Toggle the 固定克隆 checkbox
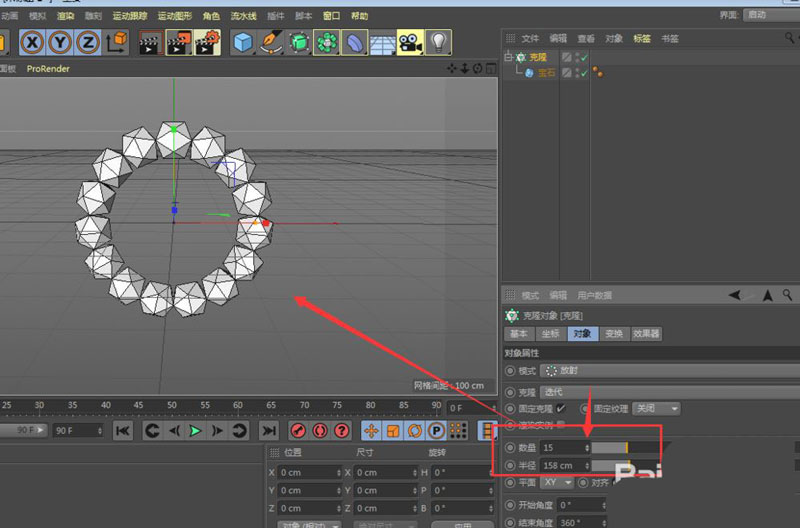 561,409
